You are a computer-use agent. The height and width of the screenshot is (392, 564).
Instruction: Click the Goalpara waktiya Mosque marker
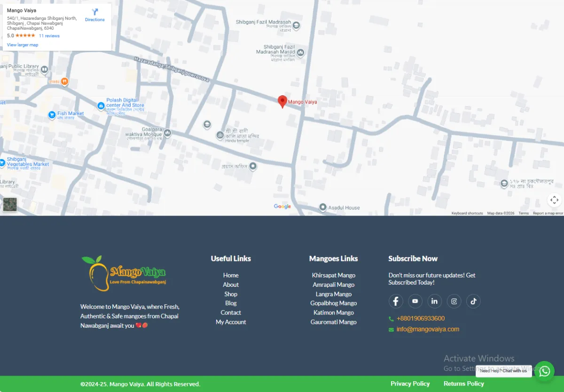point(167,133)
